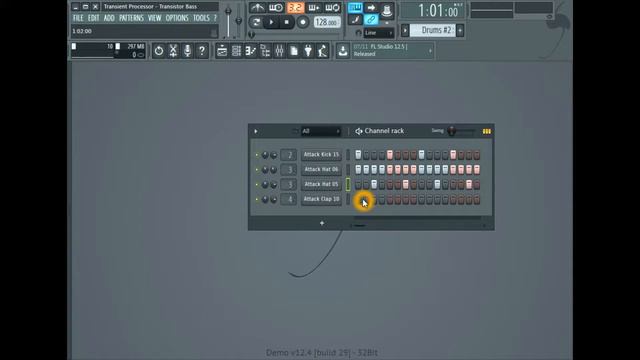Click the transport Play button
The height and width of the screenshot is (360, 640).
click(271, 22)
